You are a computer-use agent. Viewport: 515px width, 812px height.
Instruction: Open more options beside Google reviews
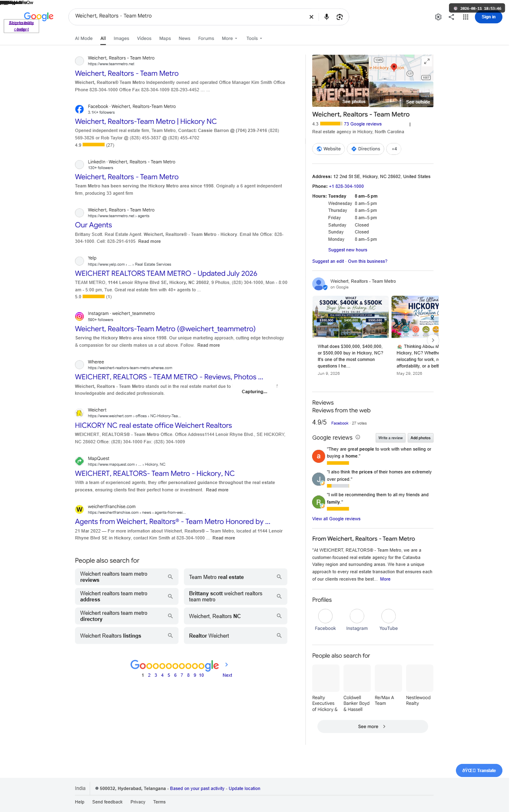[x=410, y=124]
